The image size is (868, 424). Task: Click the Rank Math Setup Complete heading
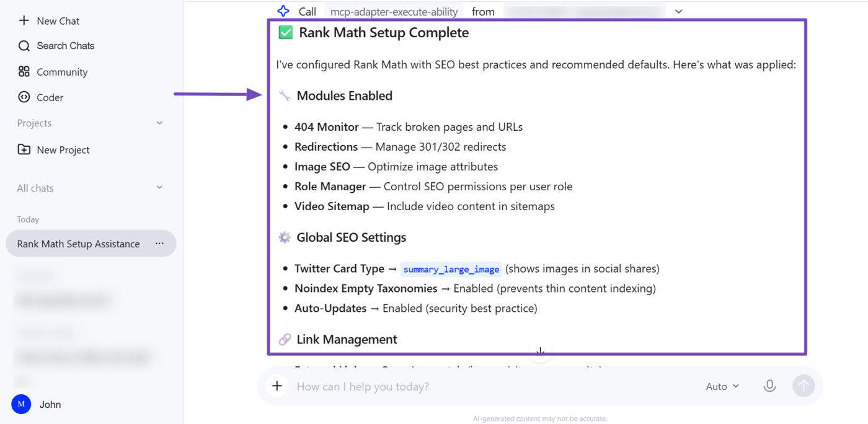(x=384, y=33)
